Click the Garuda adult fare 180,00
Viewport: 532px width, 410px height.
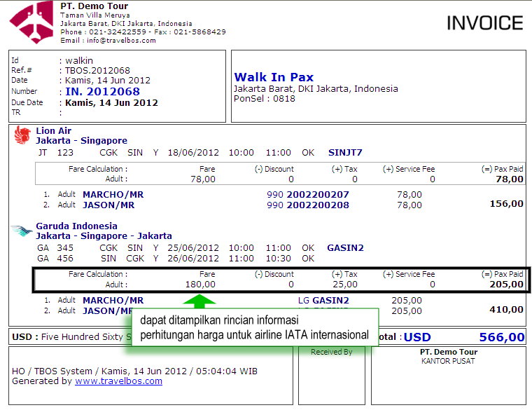coord(200,285)
